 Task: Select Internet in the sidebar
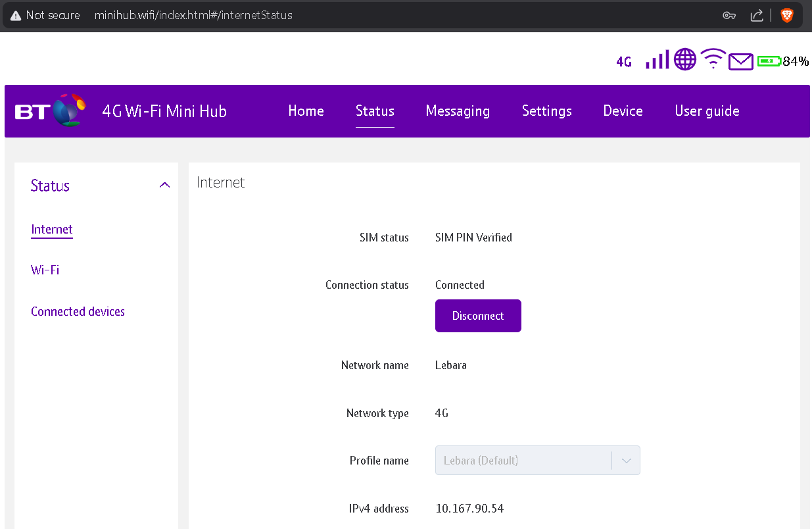point(52,230)
